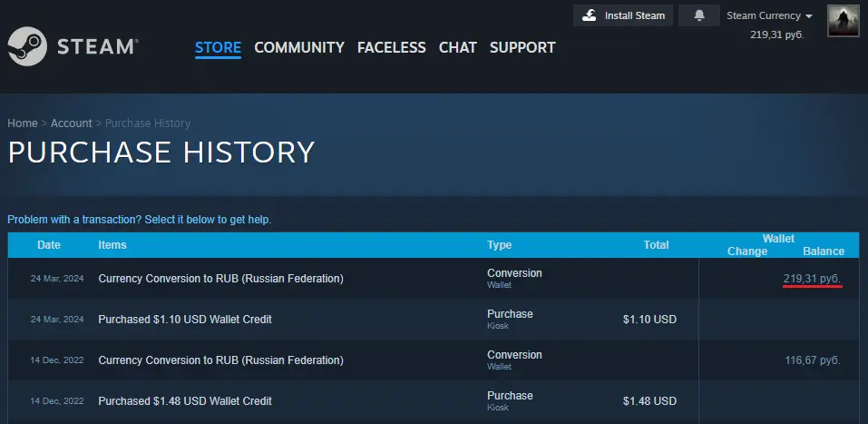Expand the Steam Currency account dropdown
The width and height of the screenshot is (868, 424).
[769, 15]
